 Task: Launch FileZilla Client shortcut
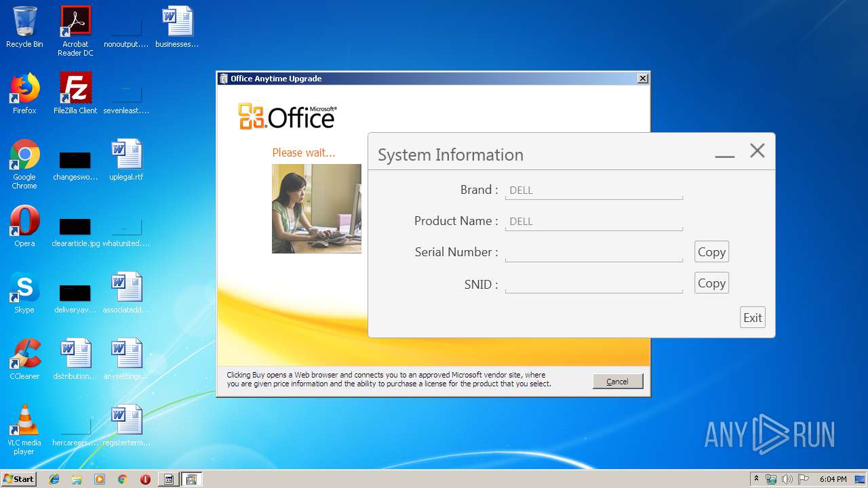(x=75, y=94)
